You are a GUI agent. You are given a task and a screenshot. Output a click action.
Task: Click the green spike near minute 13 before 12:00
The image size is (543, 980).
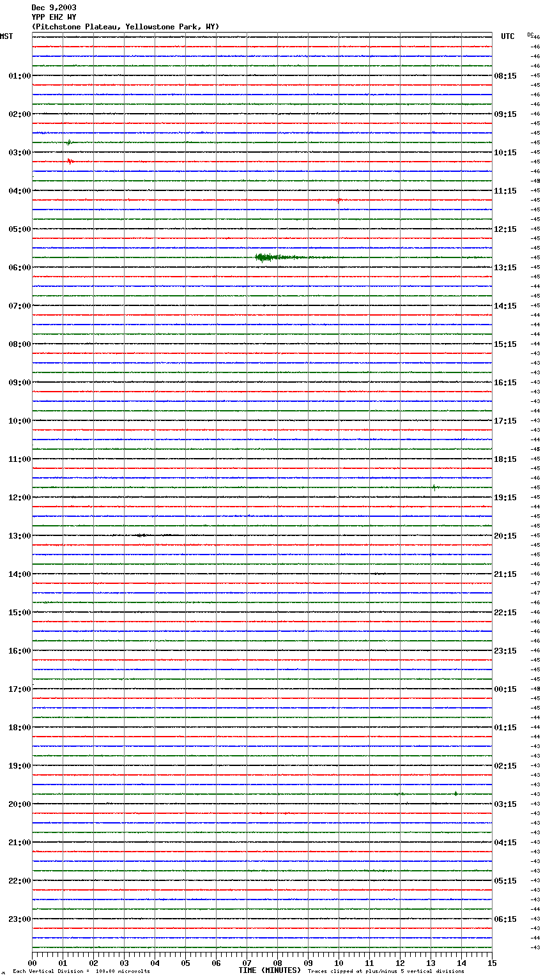[x=434, y=487]
